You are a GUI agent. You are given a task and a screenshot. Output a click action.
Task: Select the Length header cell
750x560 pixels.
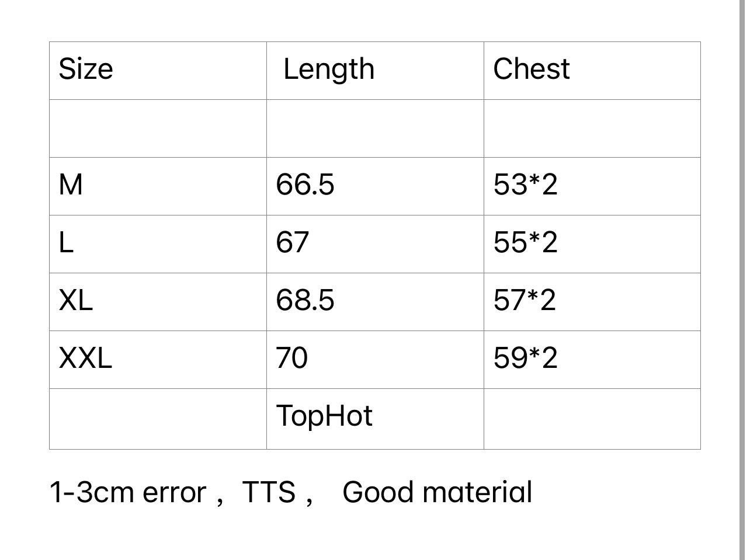(x=328, y=69)
